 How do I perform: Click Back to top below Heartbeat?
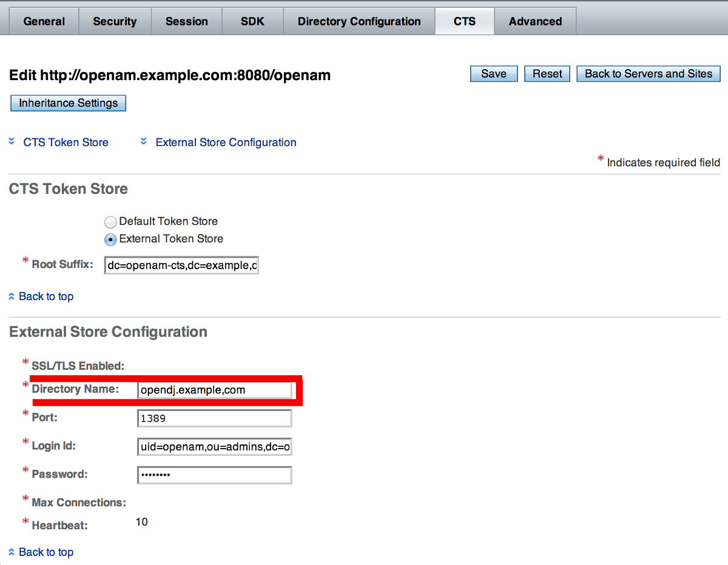pyautogui.click(x=46, y=552)
